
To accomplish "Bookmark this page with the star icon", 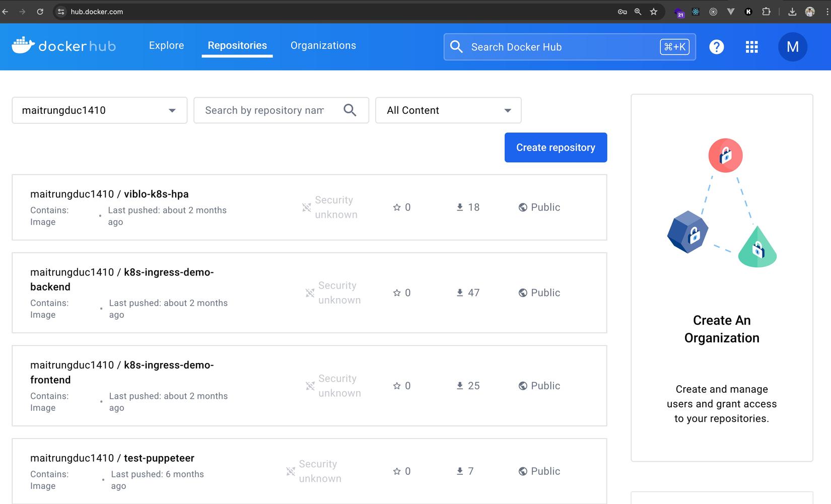I will (x=654, y=12).
